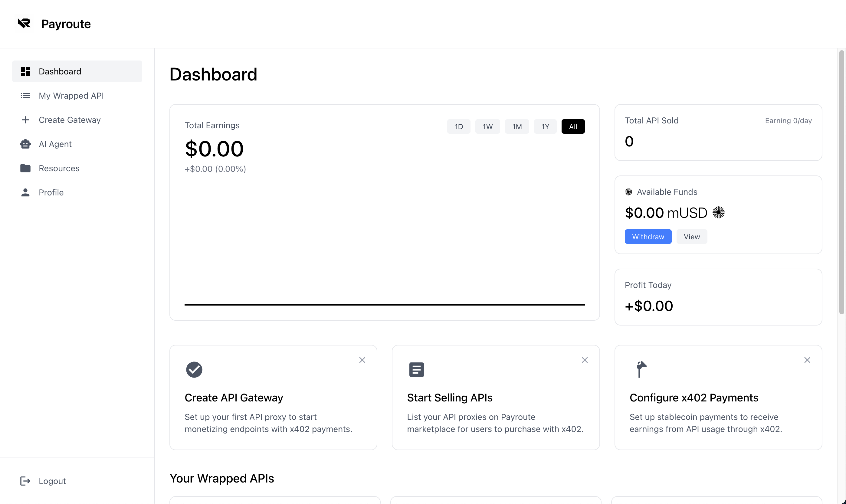The width and height of the screenshot is (846, 504).
Task: Click the Resources folder icon
Action: [x=25, y=168]
